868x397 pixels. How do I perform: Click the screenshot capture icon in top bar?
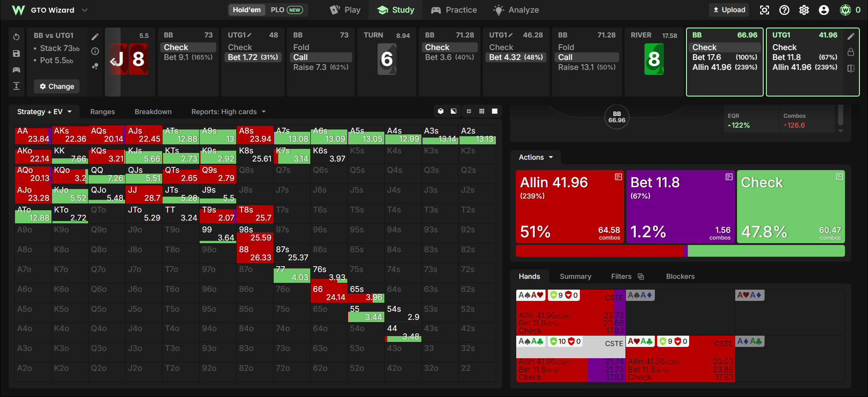(764, 10)
